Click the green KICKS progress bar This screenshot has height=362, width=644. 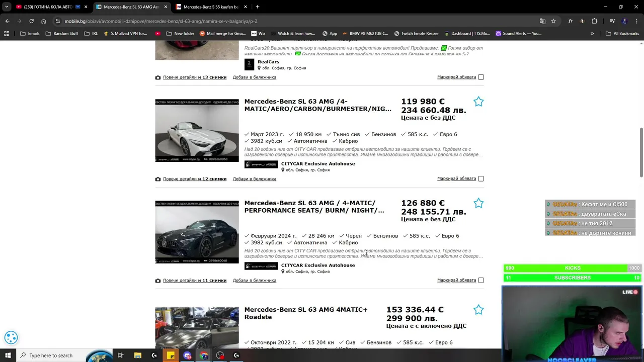[573, 268]
